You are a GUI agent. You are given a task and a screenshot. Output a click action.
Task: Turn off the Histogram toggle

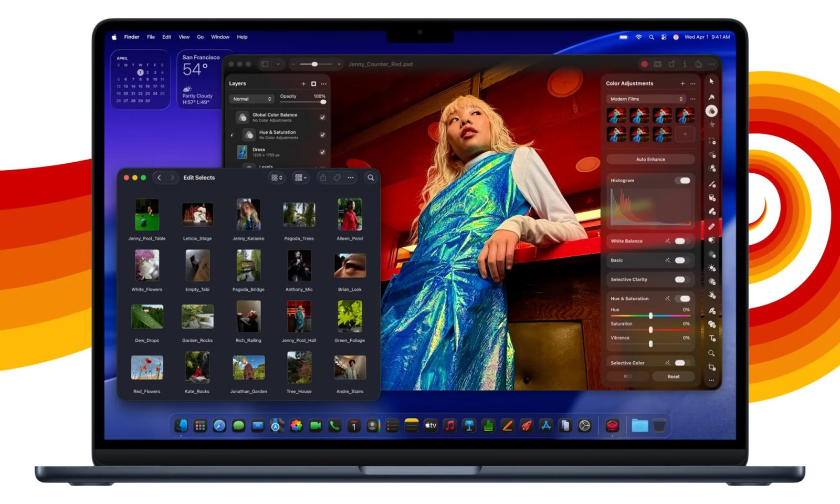684,181
